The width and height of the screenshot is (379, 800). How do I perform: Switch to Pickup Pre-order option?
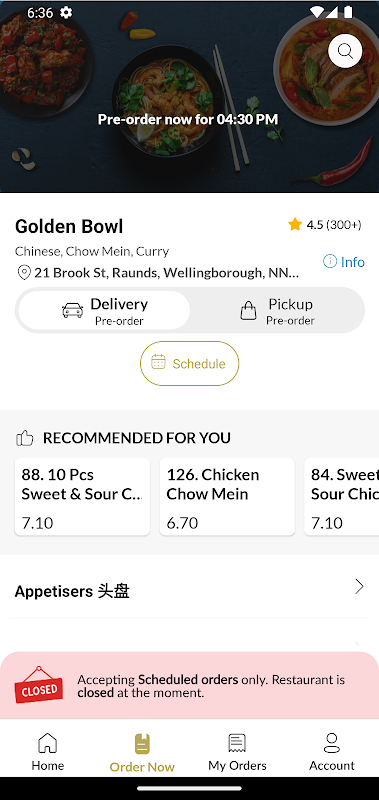[x=277, y=310]
